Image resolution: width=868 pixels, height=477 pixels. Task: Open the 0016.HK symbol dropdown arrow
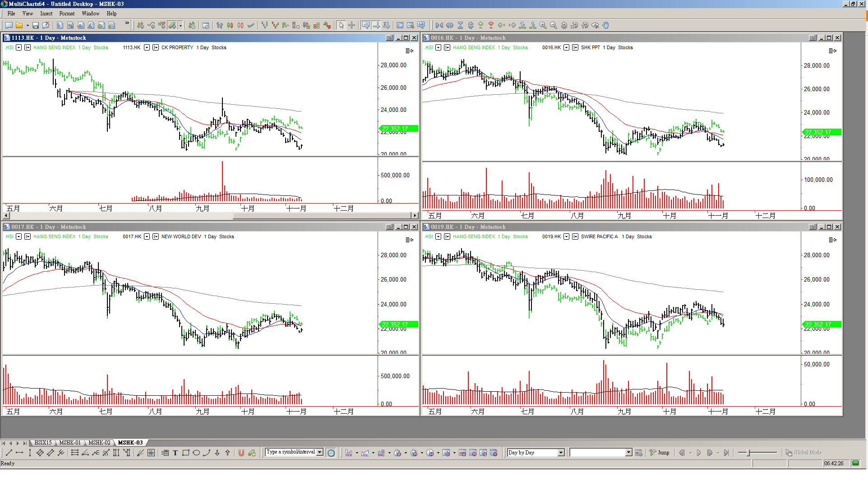coord(566,47)
